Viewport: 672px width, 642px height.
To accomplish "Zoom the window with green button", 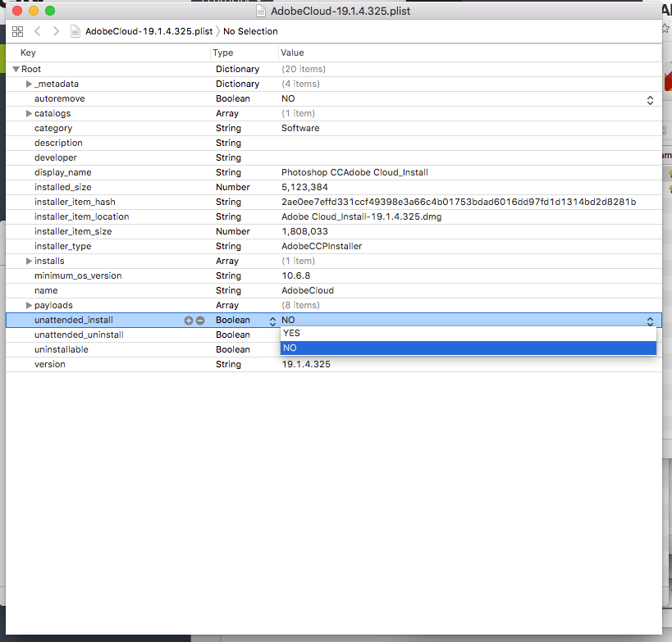I will (50, 11).
